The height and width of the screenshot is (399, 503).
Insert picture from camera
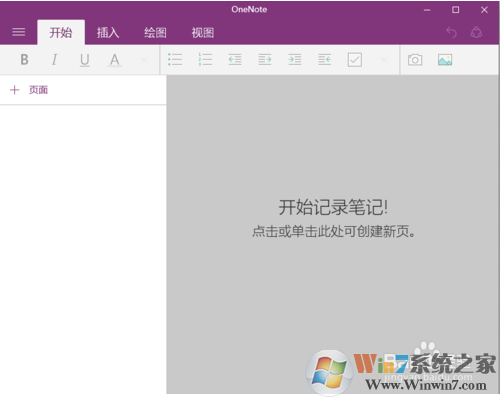pos(415,60)
